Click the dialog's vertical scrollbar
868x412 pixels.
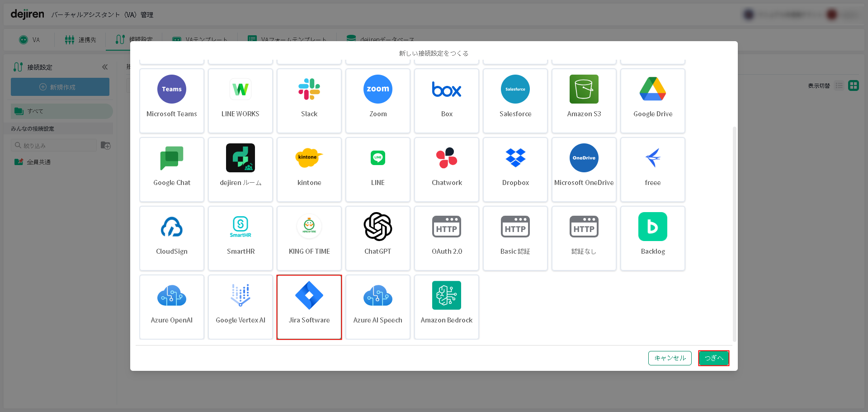click(x=734, y=234)
